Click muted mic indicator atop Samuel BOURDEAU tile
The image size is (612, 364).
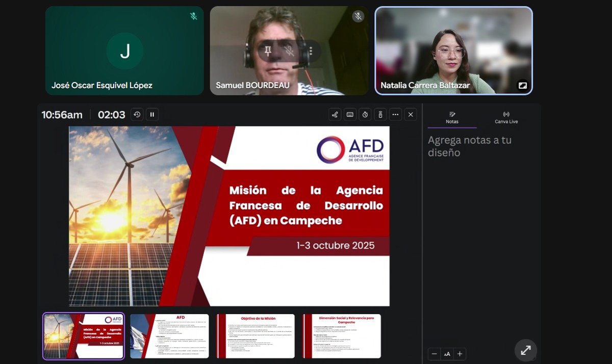(358, 16)
